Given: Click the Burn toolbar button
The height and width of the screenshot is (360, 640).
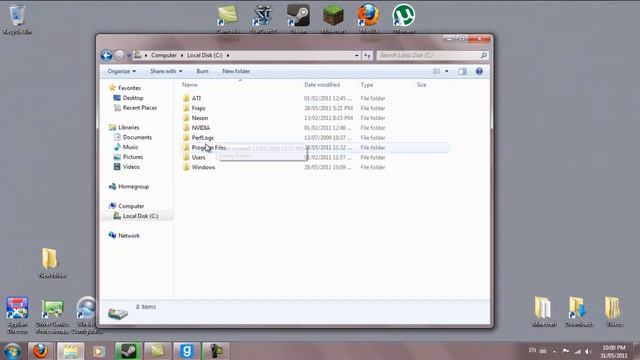Looking at the screenshot, I should 202,71.
